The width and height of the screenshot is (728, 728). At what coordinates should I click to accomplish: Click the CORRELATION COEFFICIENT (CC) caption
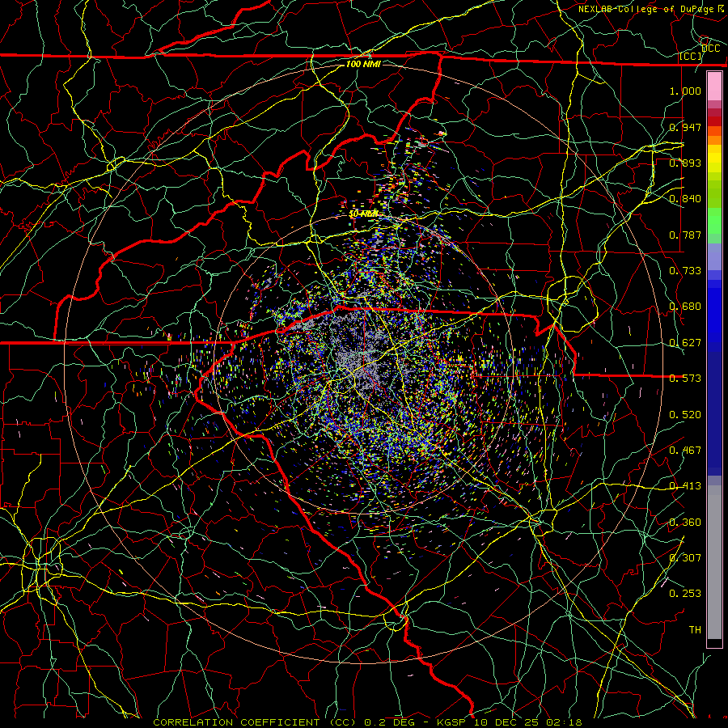[x=255, y=722]
